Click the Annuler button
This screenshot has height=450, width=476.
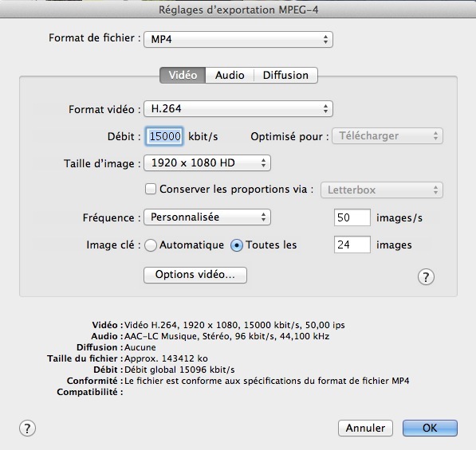(365, 428)
